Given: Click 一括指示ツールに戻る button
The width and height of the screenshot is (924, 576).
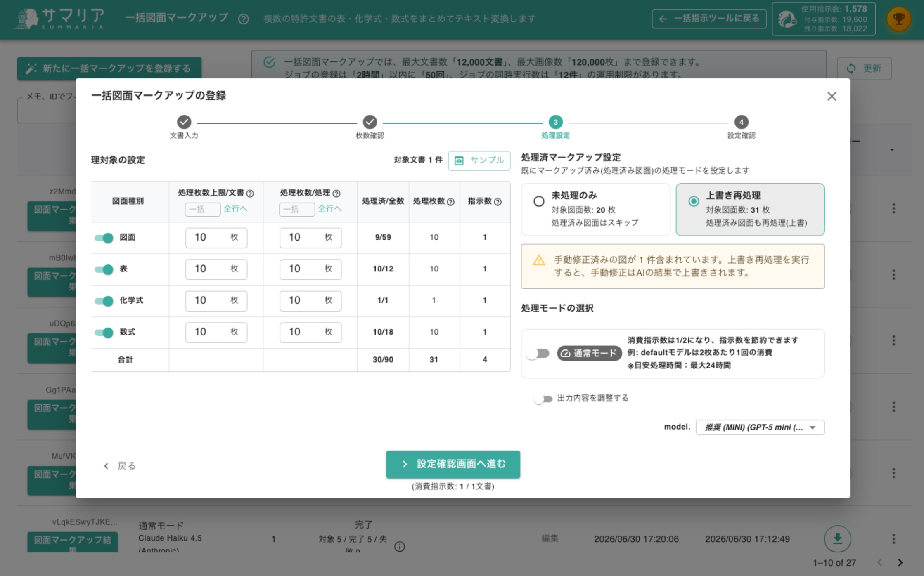Looking at the screenshot, I should pos(709,19).
